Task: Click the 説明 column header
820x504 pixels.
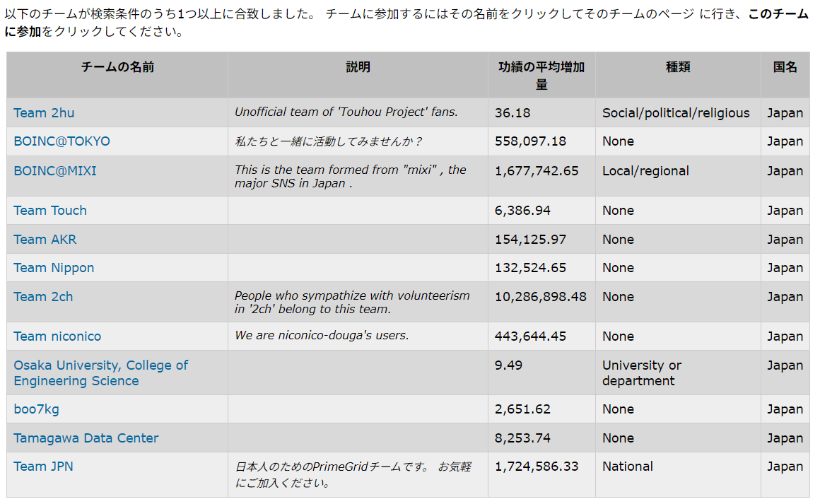Action: [x=357, y=66]
